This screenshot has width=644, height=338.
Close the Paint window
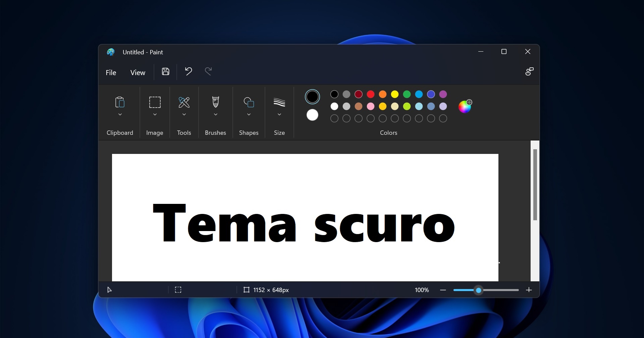[x=528, y=52]
